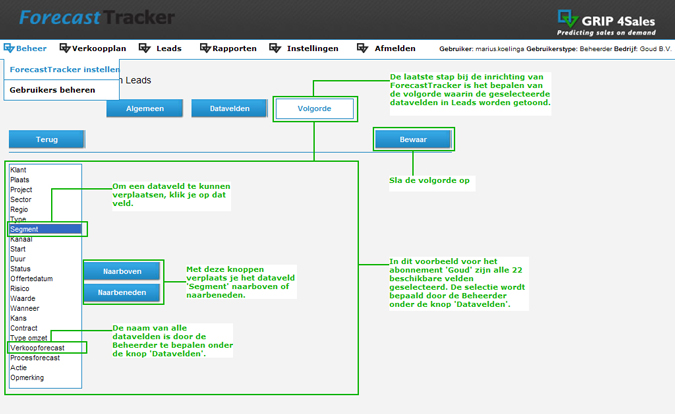
Task: Open the Rapporten menu
Action: click(234, 48)
